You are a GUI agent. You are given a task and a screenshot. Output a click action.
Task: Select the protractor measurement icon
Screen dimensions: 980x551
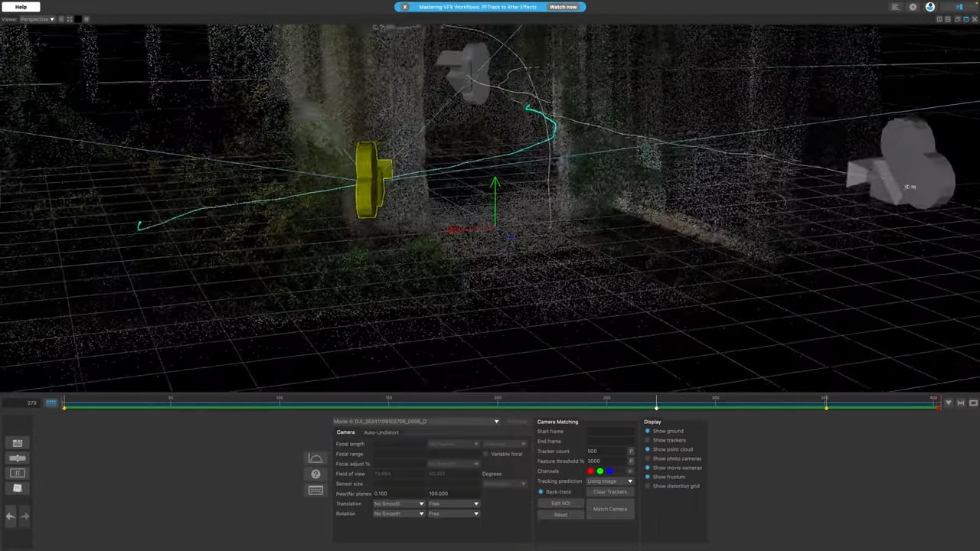tap(315, 458)
